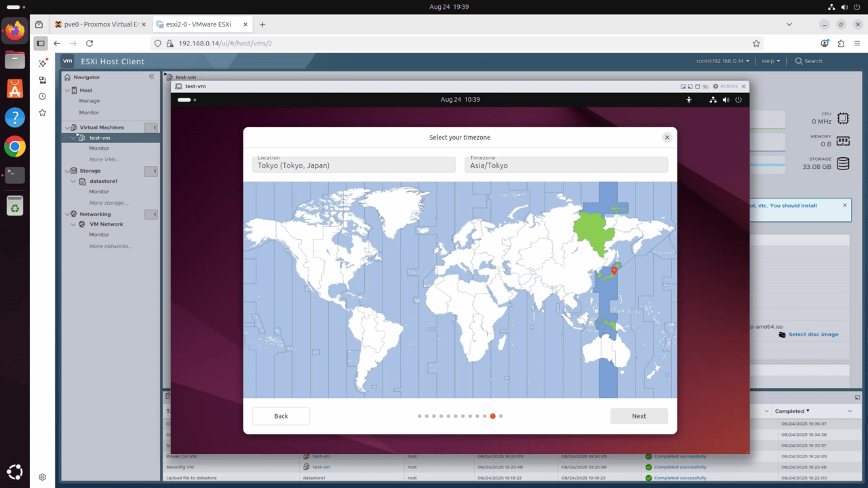Image resolution: width=868 pixels, height=488 pixels.
Task: Open Monitor under Host
Action: [x=89, y=113]
